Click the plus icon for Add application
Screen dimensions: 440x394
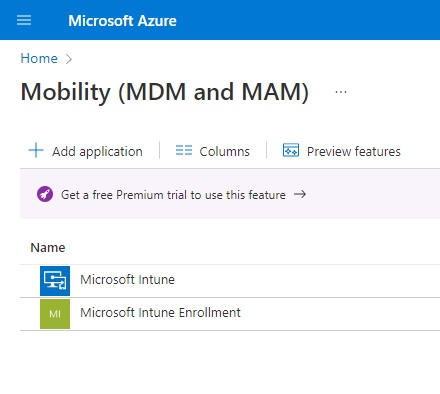36,150
